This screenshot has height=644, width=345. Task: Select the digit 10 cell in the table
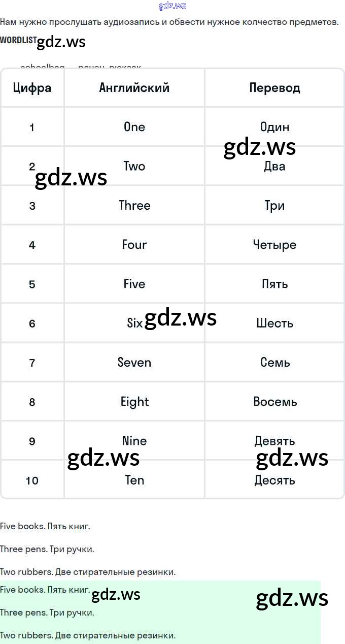pos(32,480)
